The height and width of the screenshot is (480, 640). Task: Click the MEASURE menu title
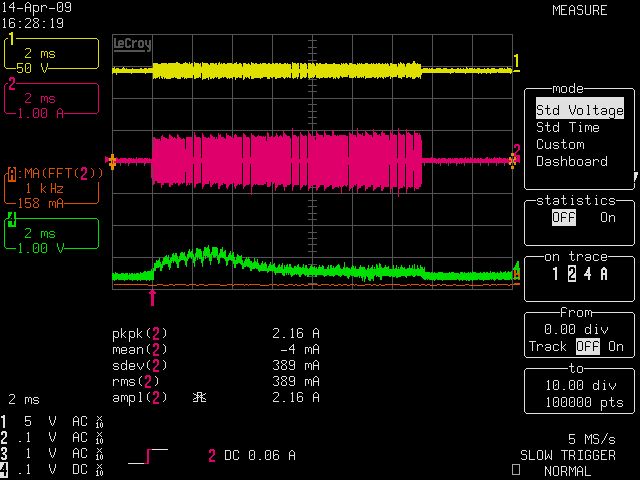[x=580, y=10]
